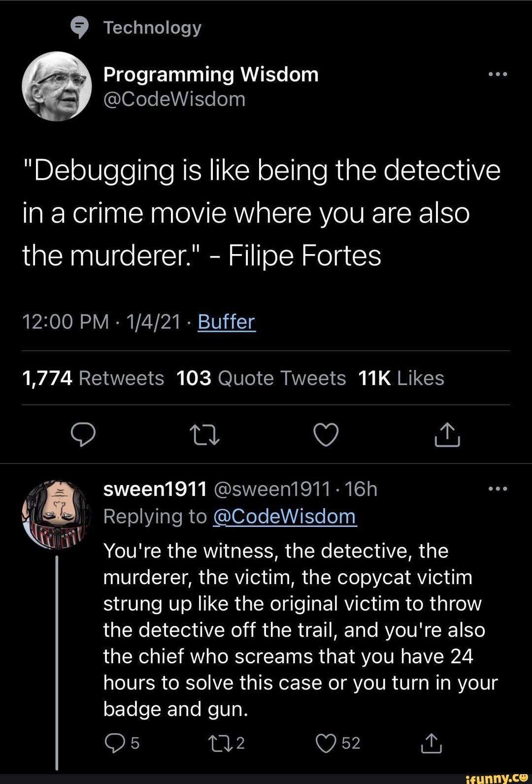Open more options for main tweet
The image size is (532, 784).
[498, 74]
